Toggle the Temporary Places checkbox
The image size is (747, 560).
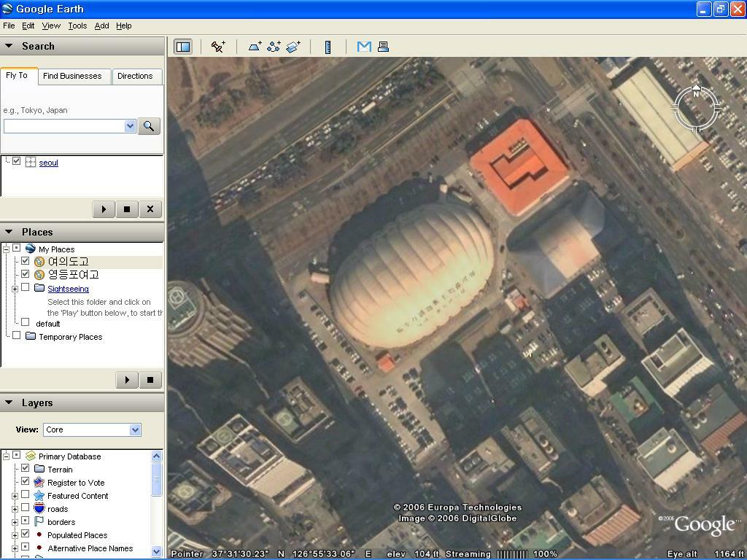click(17, 336)
